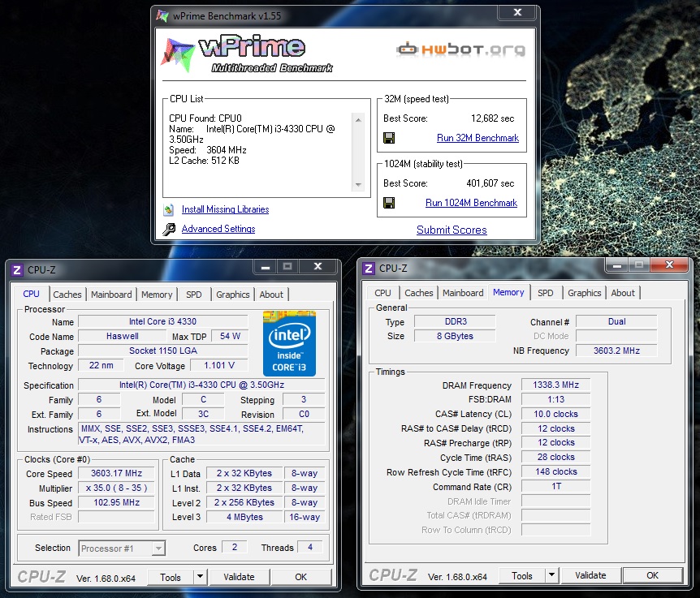Open the Processor #1 selection dropdown
700x598 pixels.
[x=158, y=548]
